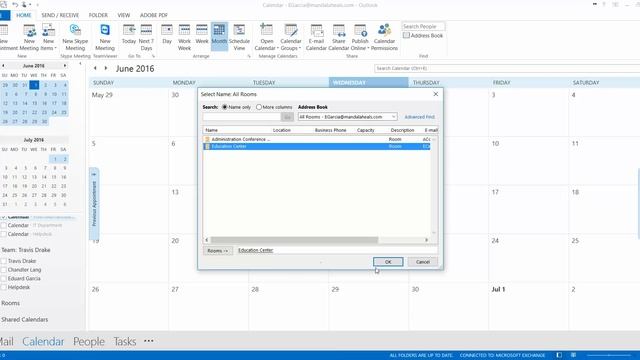This screenshot has height=360, width=640.
Task: Switch to People module
Action: point(89,341)
